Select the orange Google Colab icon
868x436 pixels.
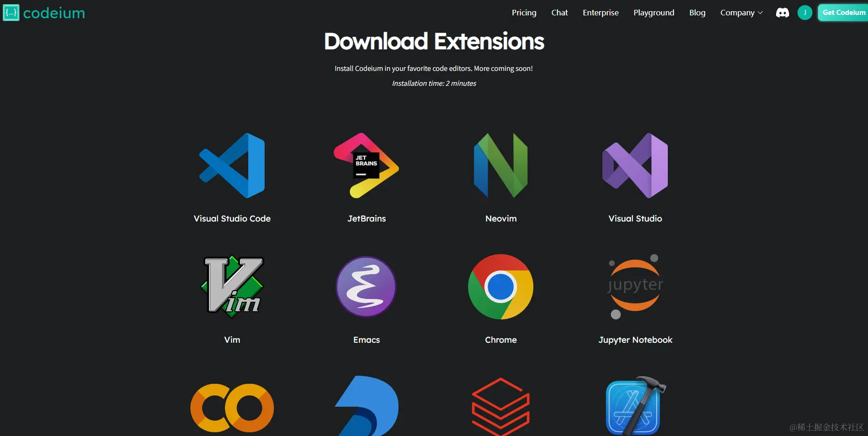[232, 408]
